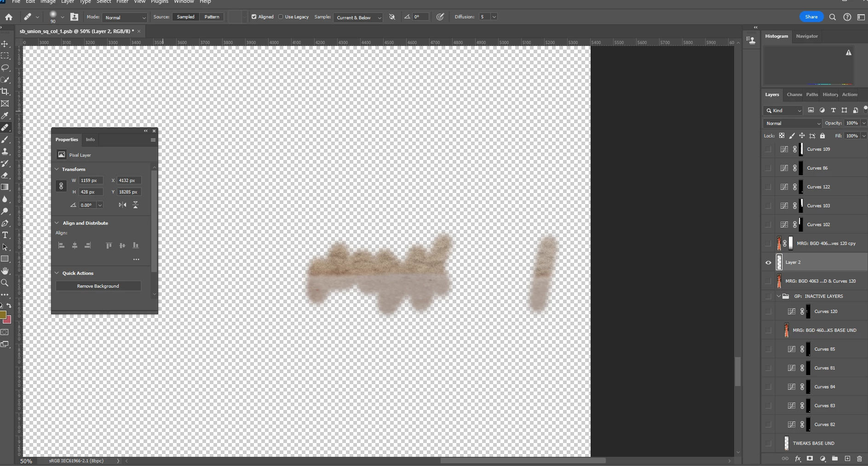Click Remove Background button
Screen dimensions: 868x466
pyautogui.click(x=98, y=286)
